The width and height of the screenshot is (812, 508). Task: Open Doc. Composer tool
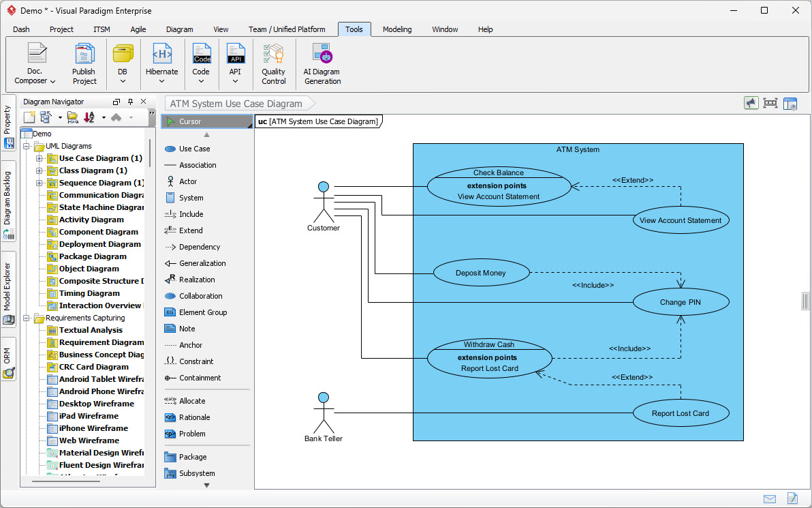tap(35, 64)
